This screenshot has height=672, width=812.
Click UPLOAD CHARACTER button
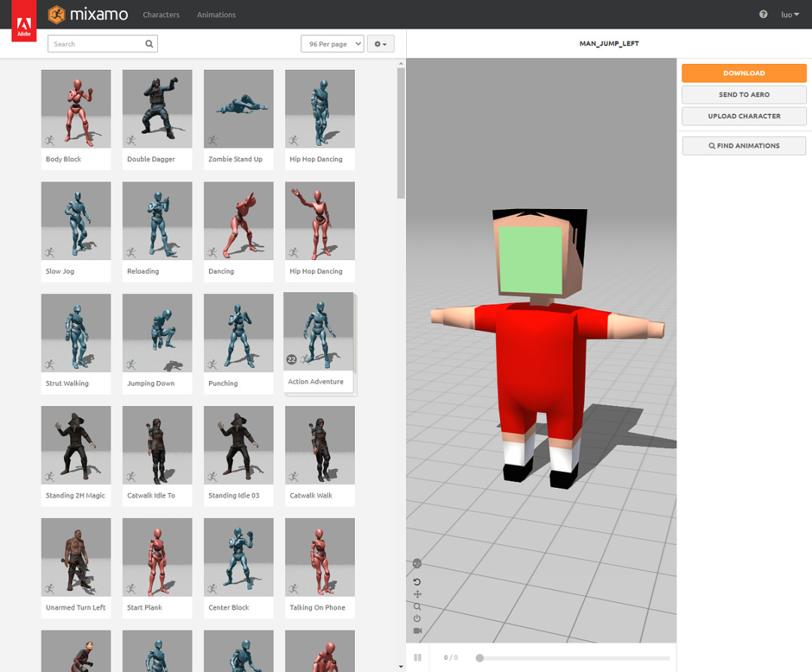coord(744,116)
